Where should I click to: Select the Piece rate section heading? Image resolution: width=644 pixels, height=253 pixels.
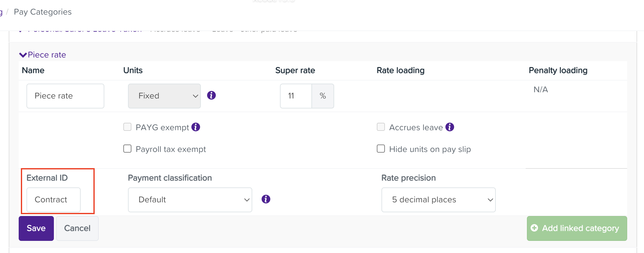(x=47, y=55)
